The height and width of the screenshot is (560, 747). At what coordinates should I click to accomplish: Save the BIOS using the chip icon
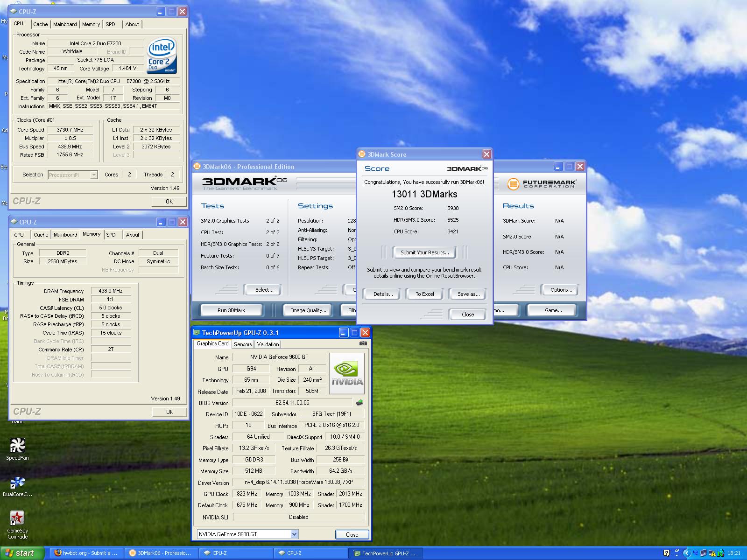359,402
